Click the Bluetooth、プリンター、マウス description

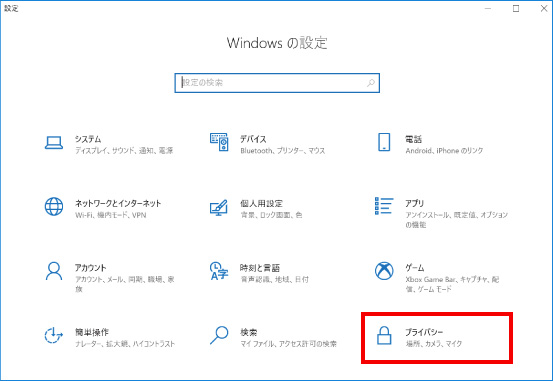[x=283, y=151]
